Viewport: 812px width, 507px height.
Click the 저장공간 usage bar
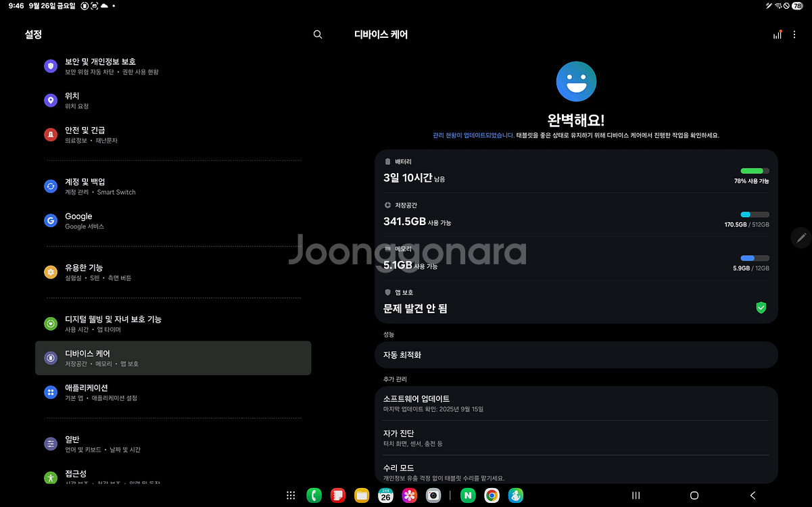coord(755,214)
